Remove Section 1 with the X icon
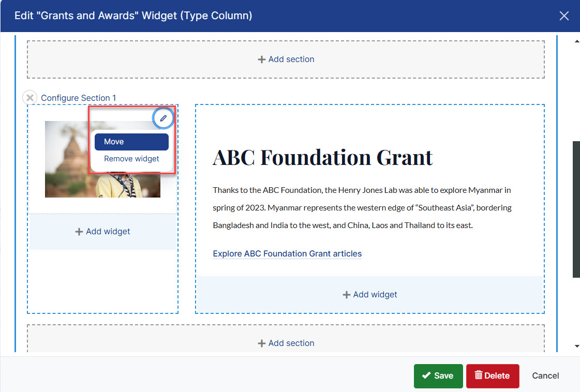 (x=30, y=98)
